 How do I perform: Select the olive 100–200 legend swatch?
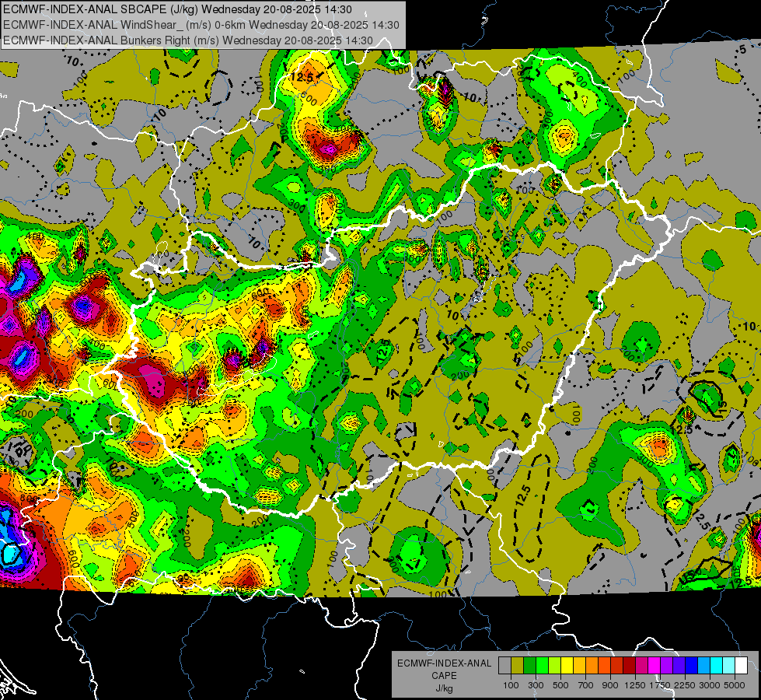click(x=518, y=666)
